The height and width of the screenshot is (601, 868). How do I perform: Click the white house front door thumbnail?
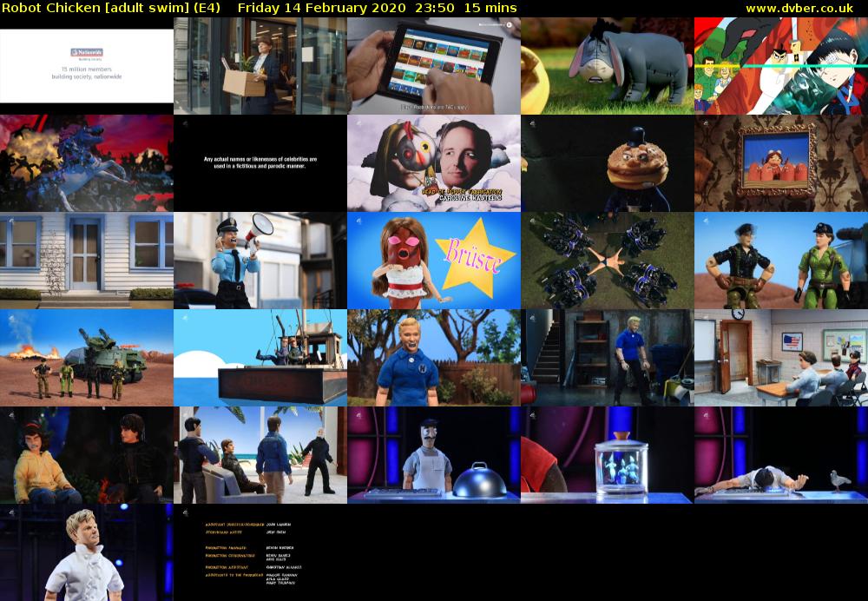click(87, 261)
